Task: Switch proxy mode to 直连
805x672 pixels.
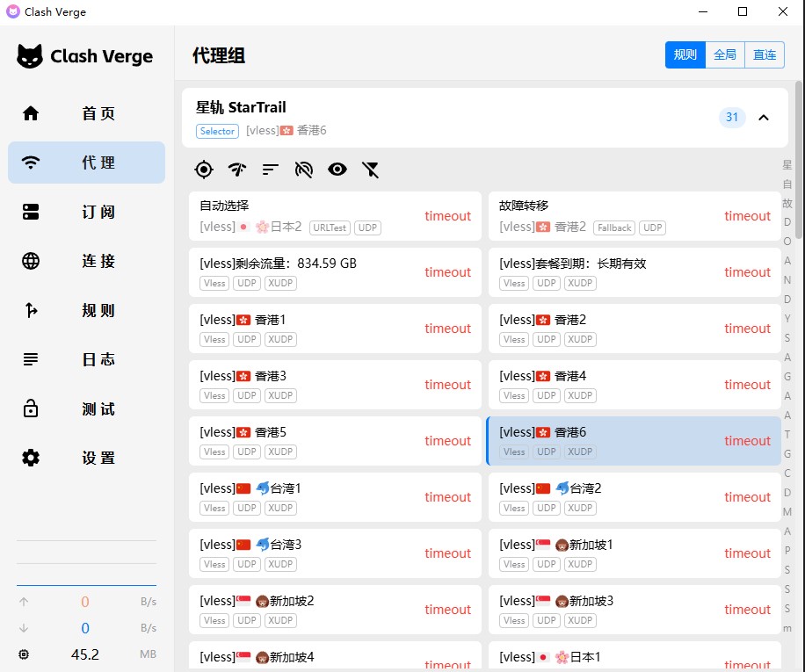Action: pyautogui.click(x=765, y=54)
